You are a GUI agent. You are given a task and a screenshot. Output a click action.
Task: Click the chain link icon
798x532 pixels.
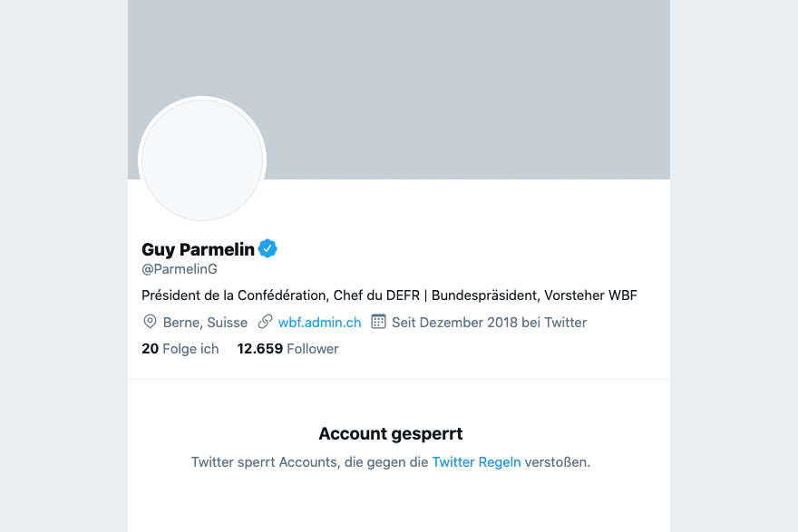[266, 322]
